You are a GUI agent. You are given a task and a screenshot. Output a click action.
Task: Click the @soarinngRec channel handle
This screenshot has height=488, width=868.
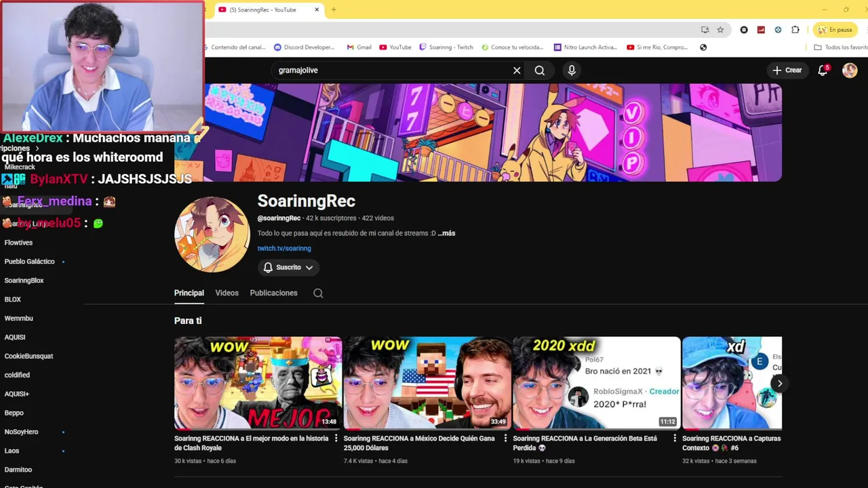point(279,218)
